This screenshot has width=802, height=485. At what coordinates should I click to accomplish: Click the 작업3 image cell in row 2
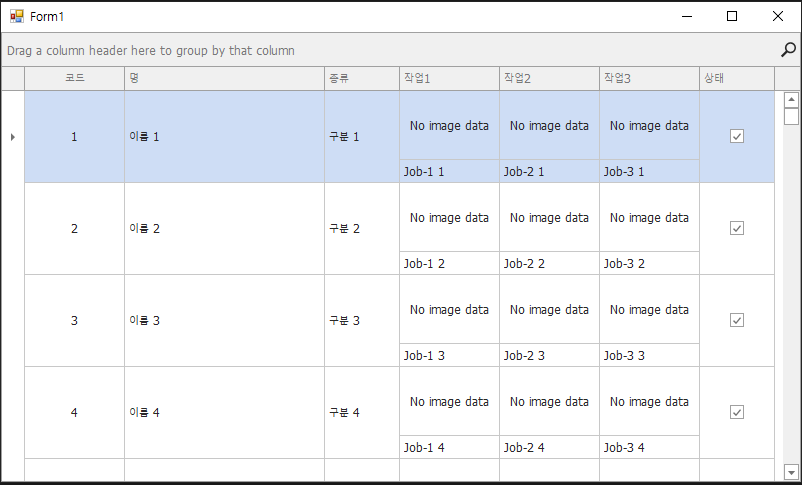(650, 217)
